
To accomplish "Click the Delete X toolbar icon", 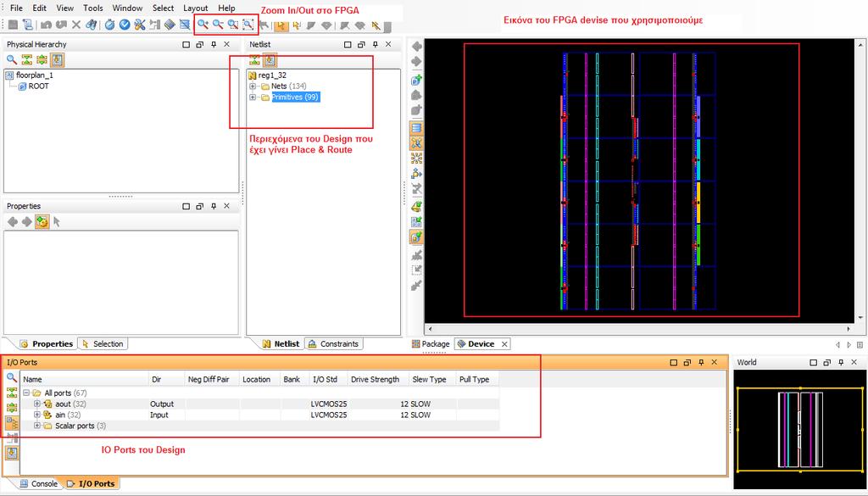I will click(x=76, y=25).
